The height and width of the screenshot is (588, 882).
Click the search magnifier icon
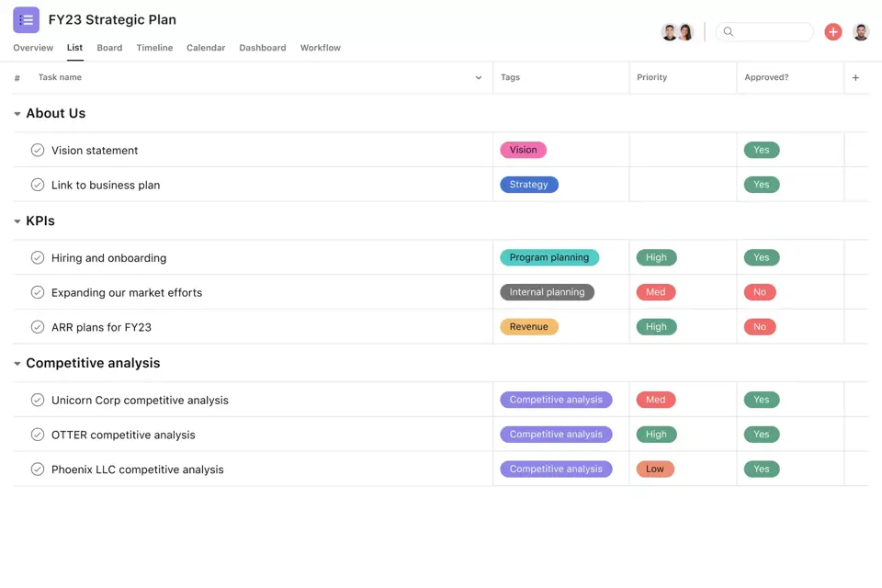click(729, 31)
